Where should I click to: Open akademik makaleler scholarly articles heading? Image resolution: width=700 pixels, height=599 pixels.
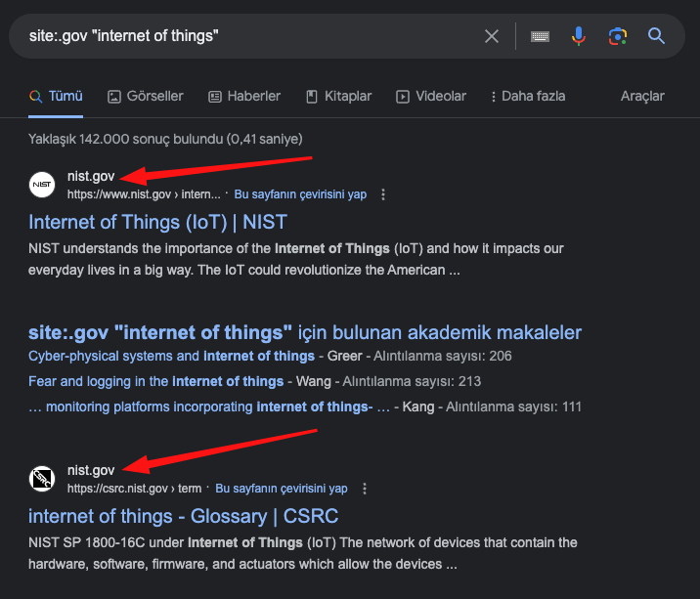pos(305,332)
